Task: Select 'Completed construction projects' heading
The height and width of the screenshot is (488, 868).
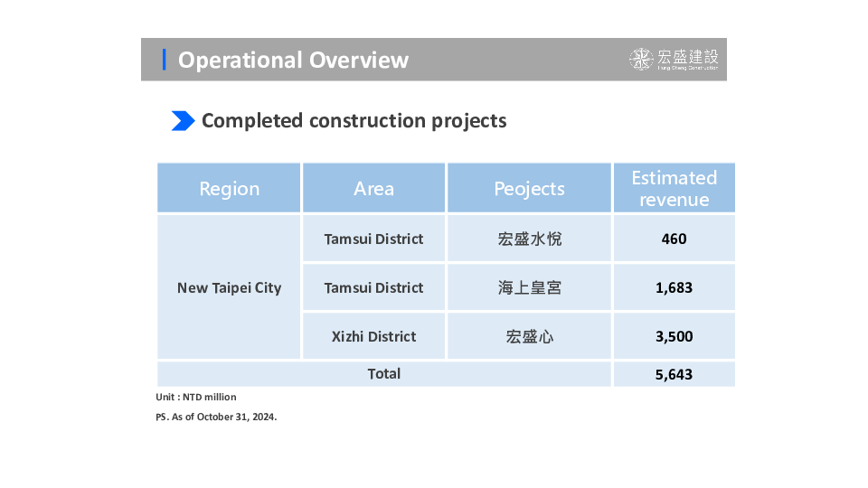Action: click(354, 120)
